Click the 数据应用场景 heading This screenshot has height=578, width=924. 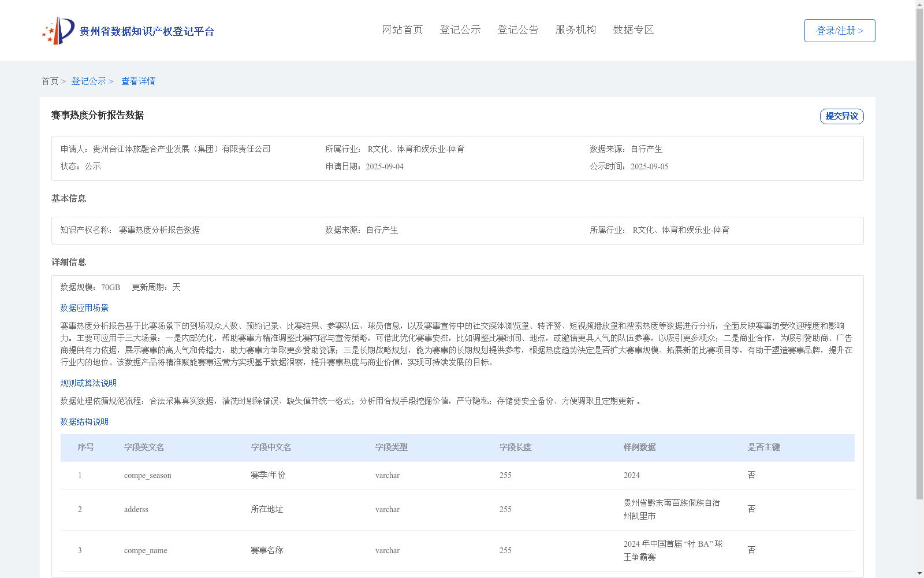(84, 308)
